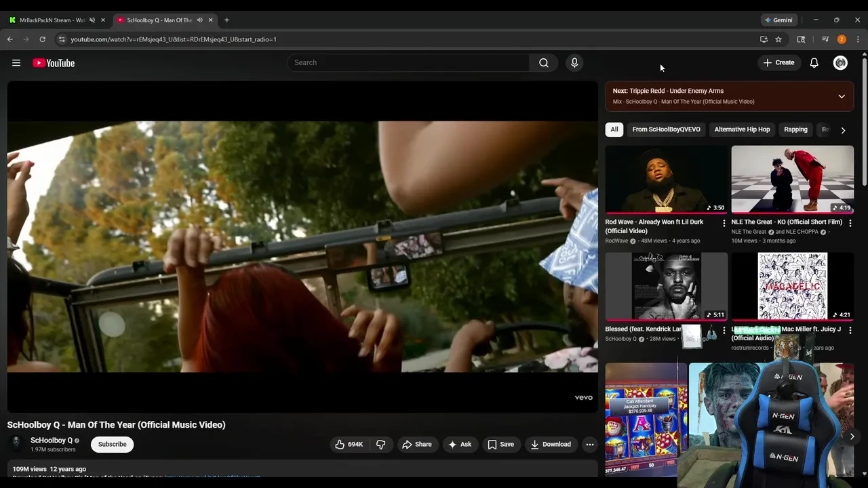The image size is (868, 488).
Task: Go to YouTube home via the logo
Action: [x=54, y=63]
